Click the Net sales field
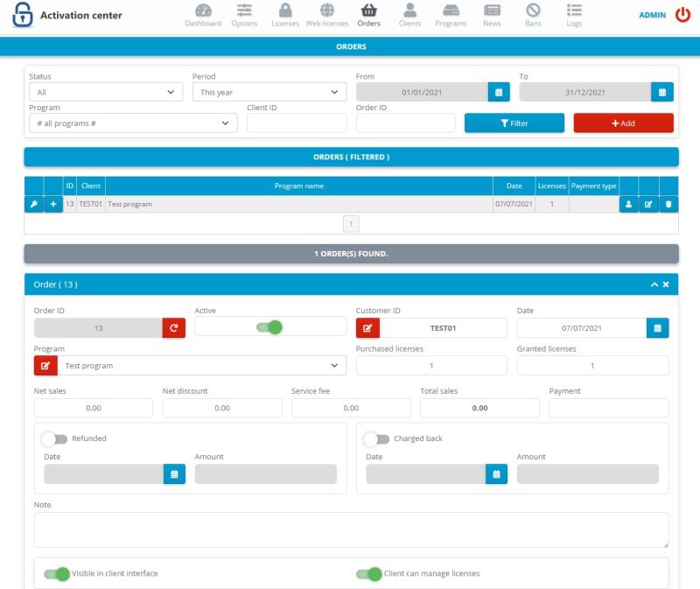Viewport: 700px width, 589px height. [94, 408]
